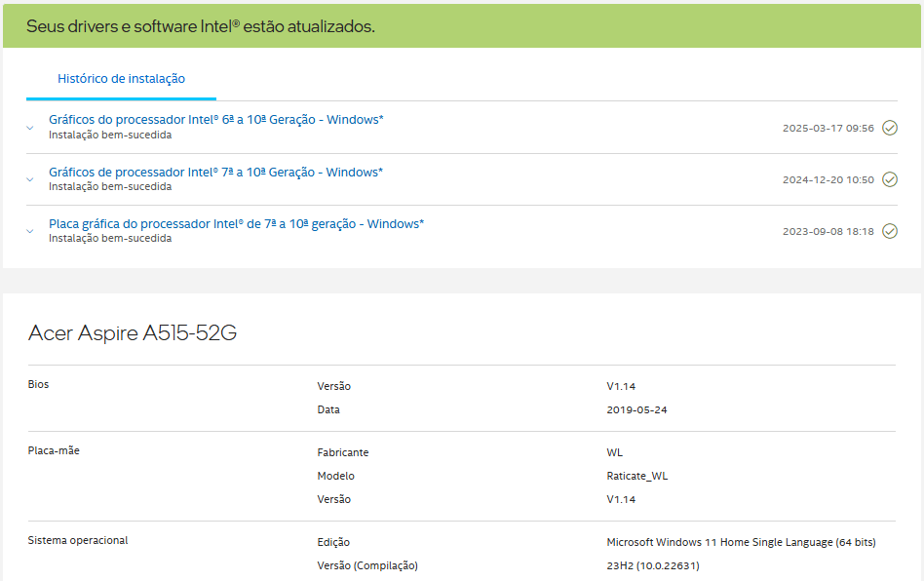Viewport: 924px width, 581px height.
Task: Expand the 7ª a 10ª Geração Gráficos chevron
Action: (x=30, y=179)
